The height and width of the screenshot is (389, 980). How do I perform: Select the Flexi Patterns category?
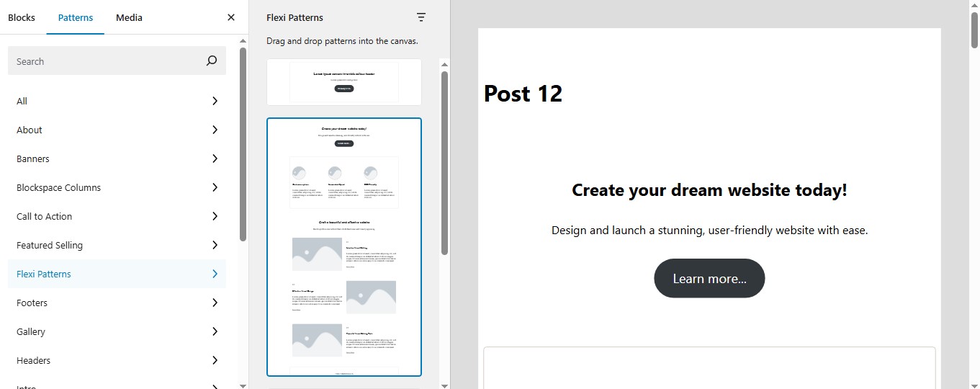pos(117,274)
